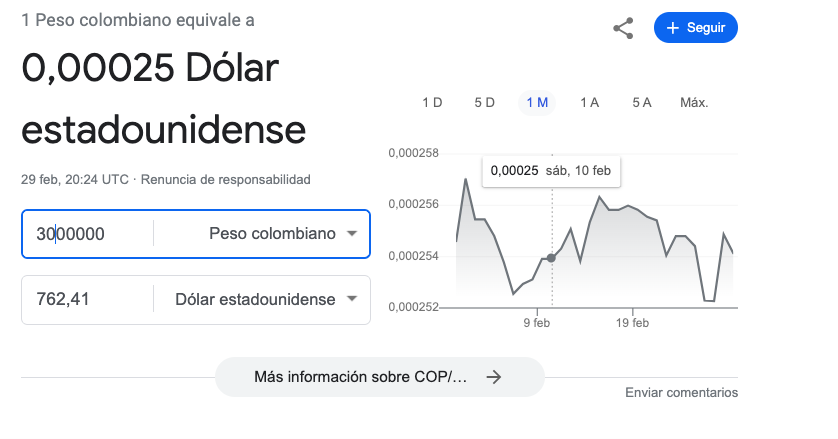
Task: Show the Máx. time range
Action: [x=694, y=103]
